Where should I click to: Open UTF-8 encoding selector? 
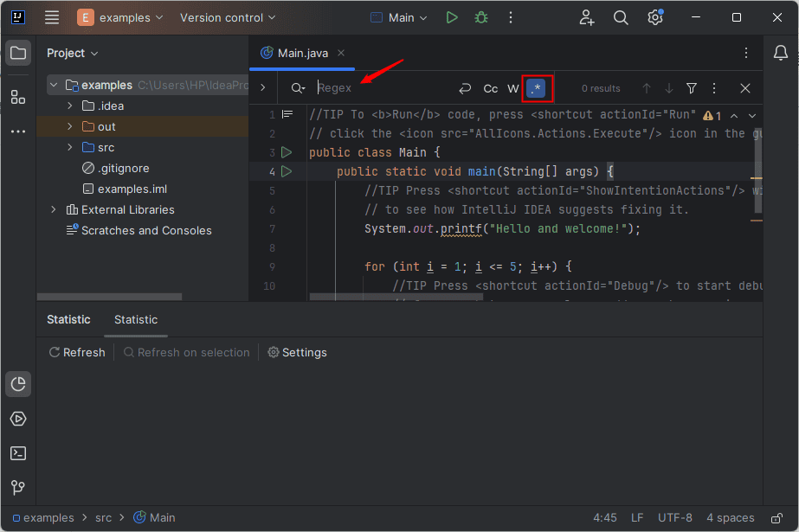click(674, 518)
